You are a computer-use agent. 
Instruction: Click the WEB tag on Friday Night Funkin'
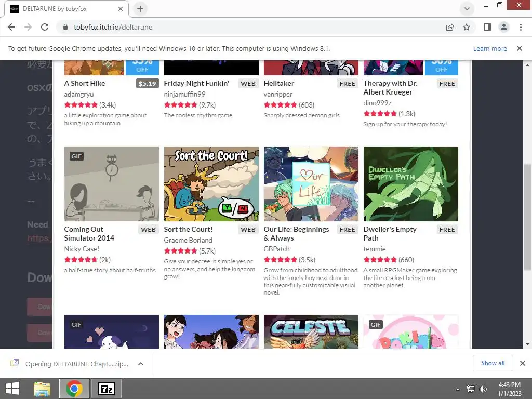click(x=248, y=84)
